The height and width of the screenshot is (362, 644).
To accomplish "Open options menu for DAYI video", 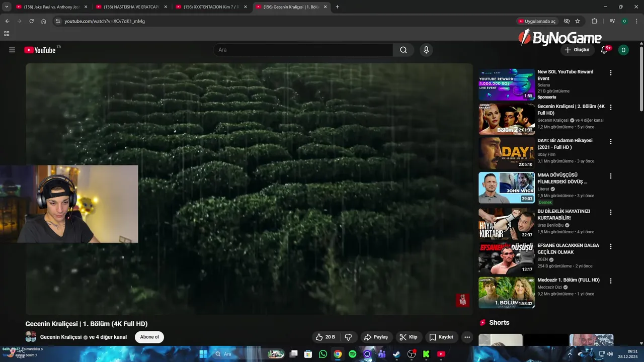I will (611, 142).
